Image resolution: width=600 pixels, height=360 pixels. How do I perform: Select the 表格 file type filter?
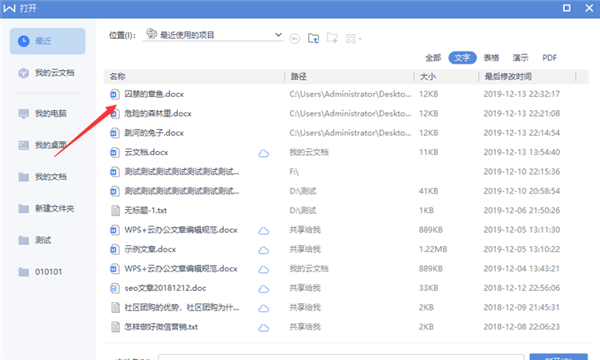491,58
